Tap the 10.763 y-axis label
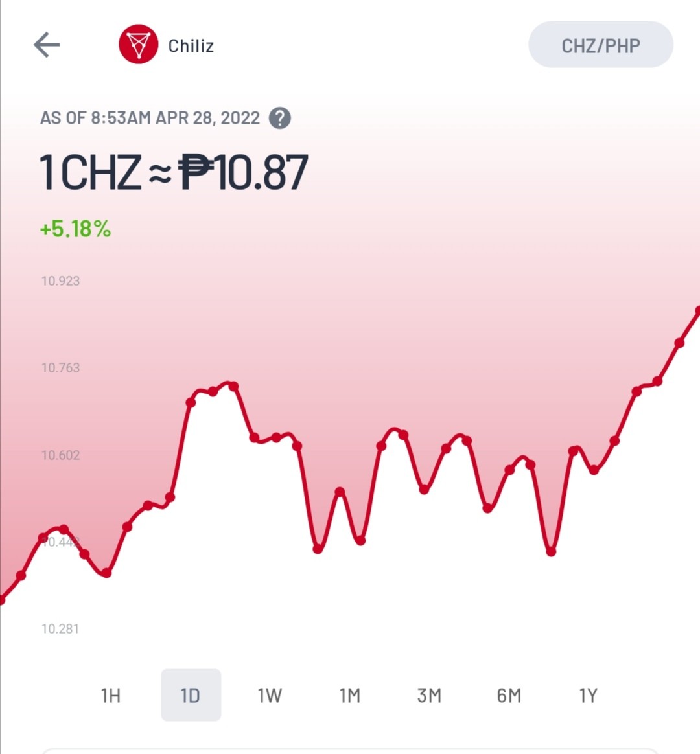 [x=61, y=368]
